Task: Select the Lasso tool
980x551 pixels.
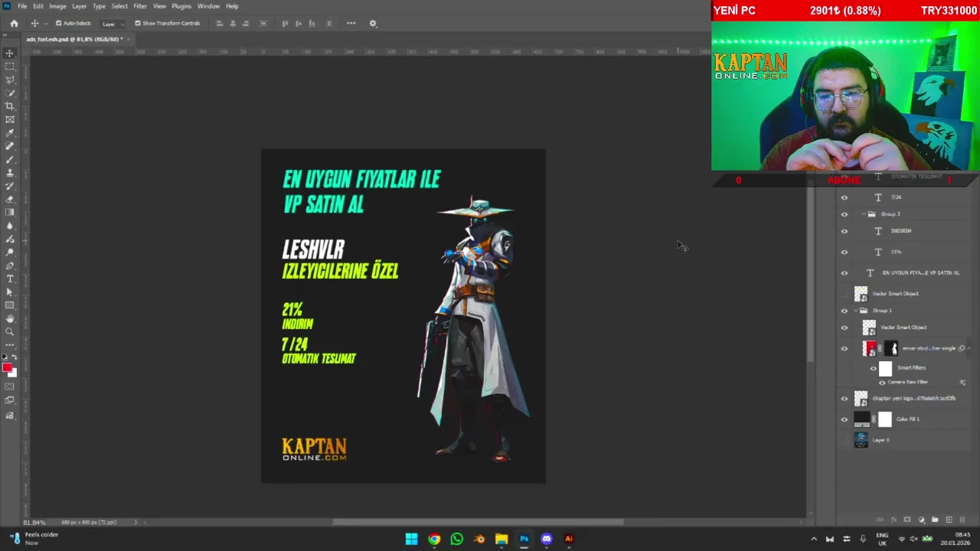Action: [10, 80]
